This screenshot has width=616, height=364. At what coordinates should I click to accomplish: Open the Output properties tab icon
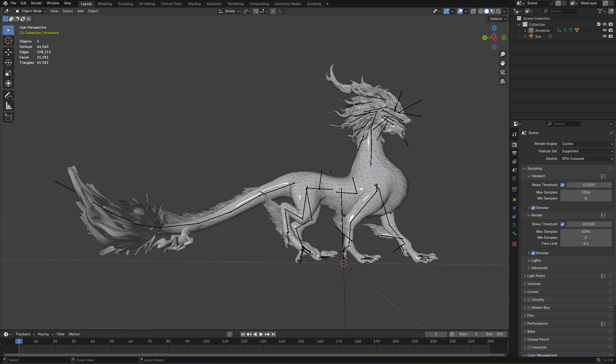coord(514,153)
